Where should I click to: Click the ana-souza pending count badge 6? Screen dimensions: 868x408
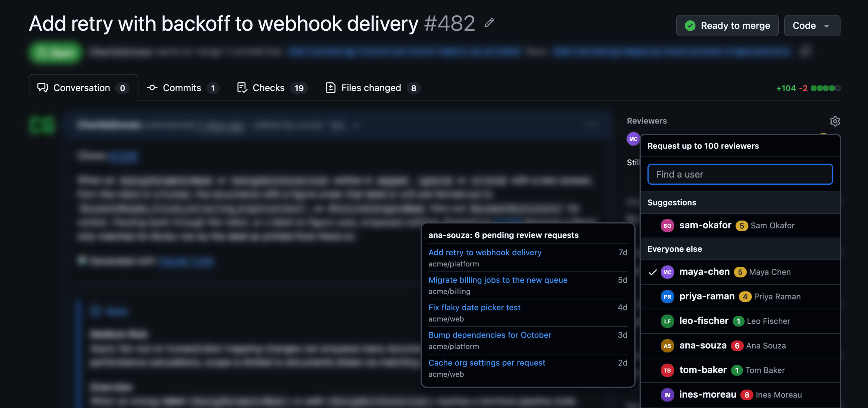pyautogui.click(x=736, y=346)
